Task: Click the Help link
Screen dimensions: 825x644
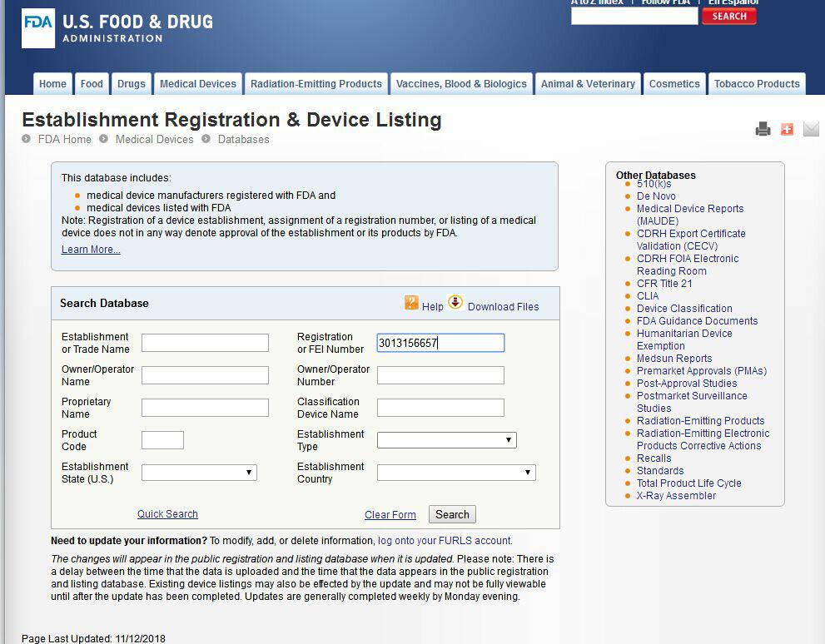Action: (433, 307)
